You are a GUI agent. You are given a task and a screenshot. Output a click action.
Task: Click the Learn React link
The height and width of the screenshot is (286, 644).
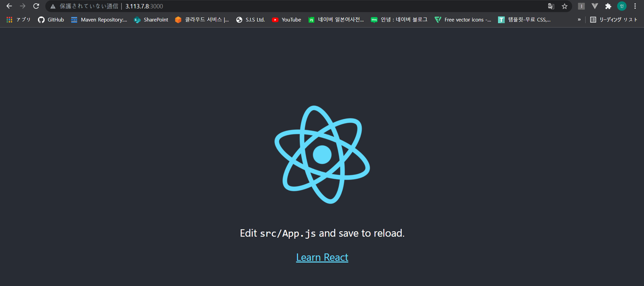pos(322,257)
